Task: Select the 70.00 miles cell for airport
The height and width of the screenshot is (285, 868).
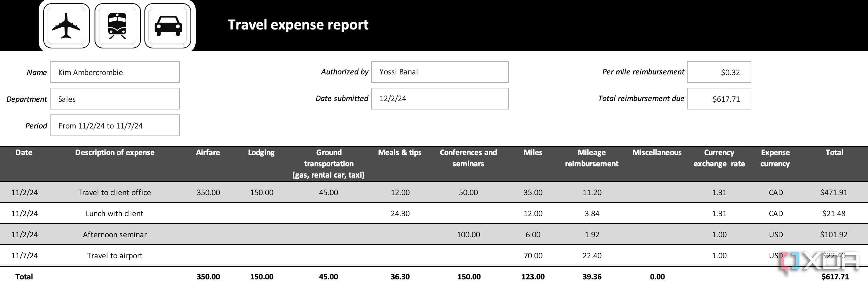Action: (x=533, y=256)
